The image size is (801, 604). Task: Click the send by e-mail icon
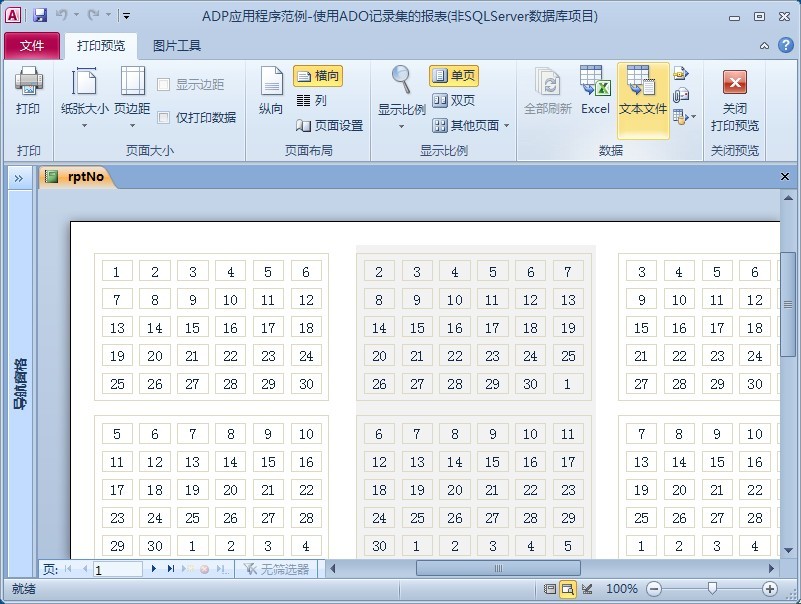tap(680, 96)
